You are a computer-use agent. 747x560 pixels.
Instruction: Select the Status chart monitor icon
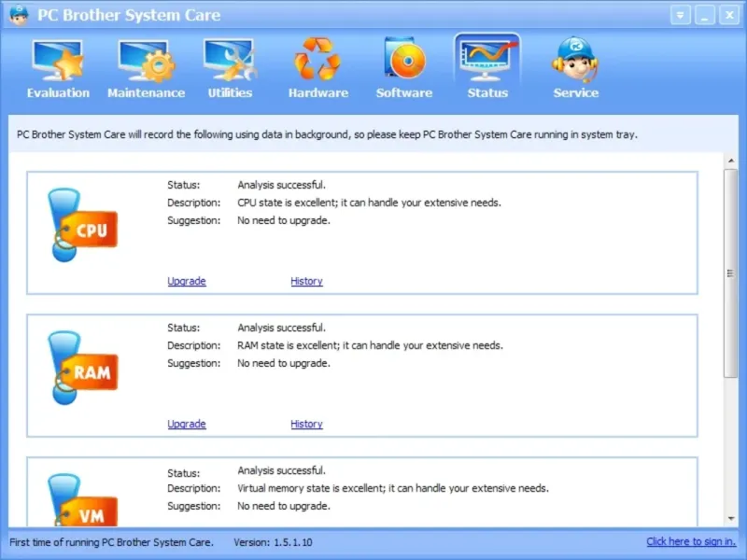tap(487, 60)
